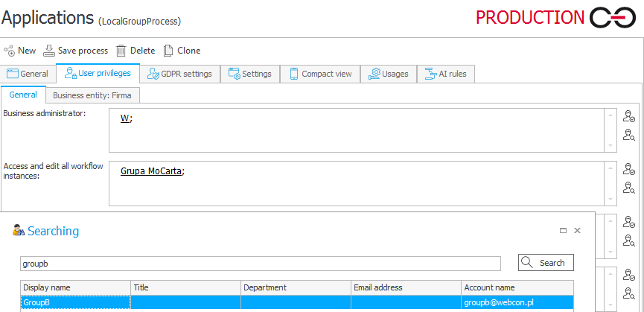Click the Grupa MoCarta entry

click(x=150, y=171)
